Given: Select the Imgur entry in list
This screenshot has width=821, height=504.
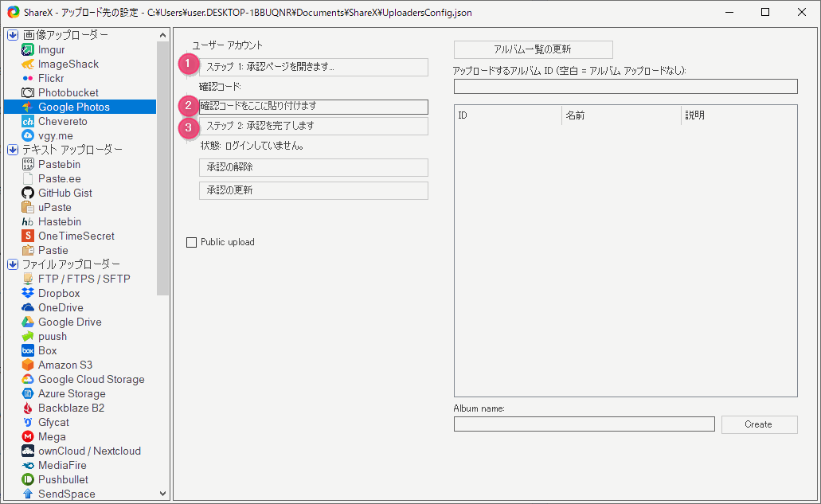Looking at the screenshot, I should (51, 49).
